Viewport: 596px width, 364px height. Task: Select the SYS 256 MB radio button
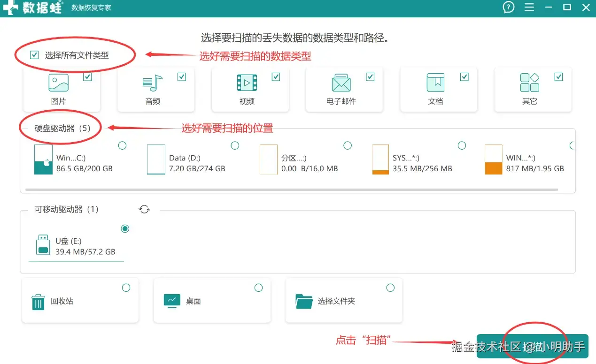[462, 145]
